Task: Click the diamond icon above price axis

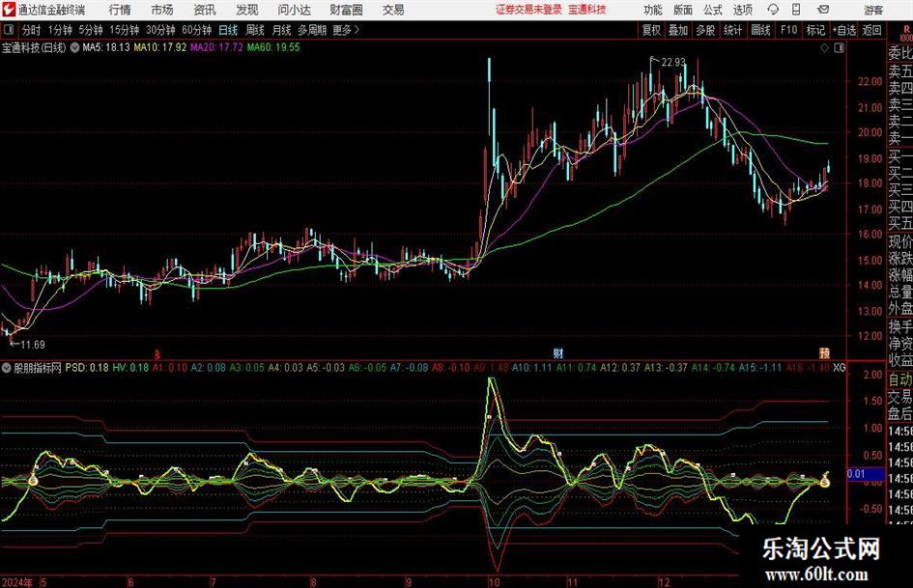Action: [x=824, y=48]
